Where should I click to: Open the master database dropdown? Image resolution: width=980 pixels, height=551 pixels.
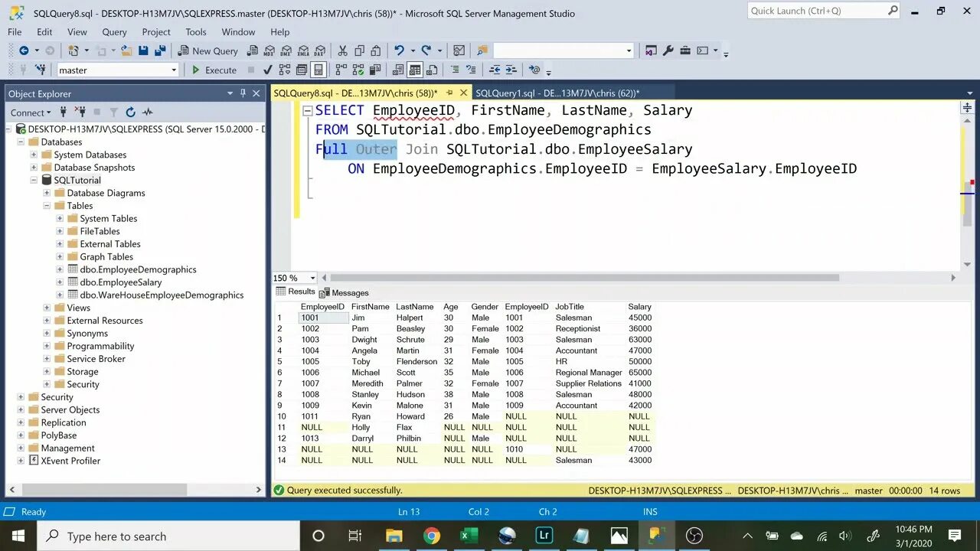click(174, 70)
